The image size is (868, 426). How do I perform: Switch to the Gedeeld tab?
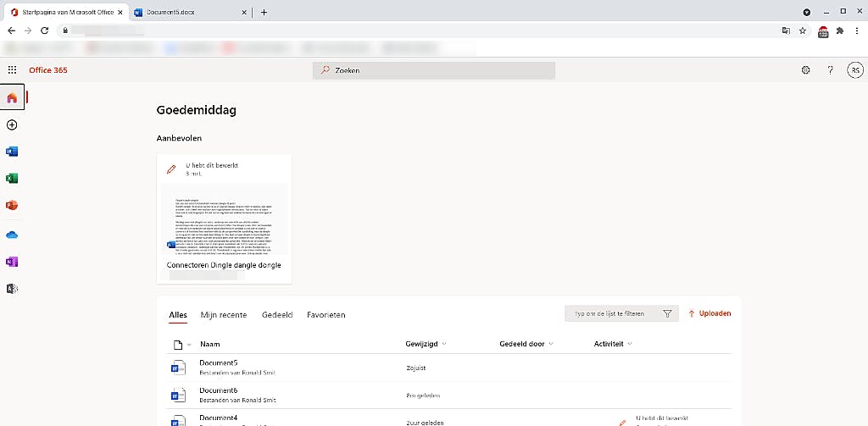click(x=277, y=315)
